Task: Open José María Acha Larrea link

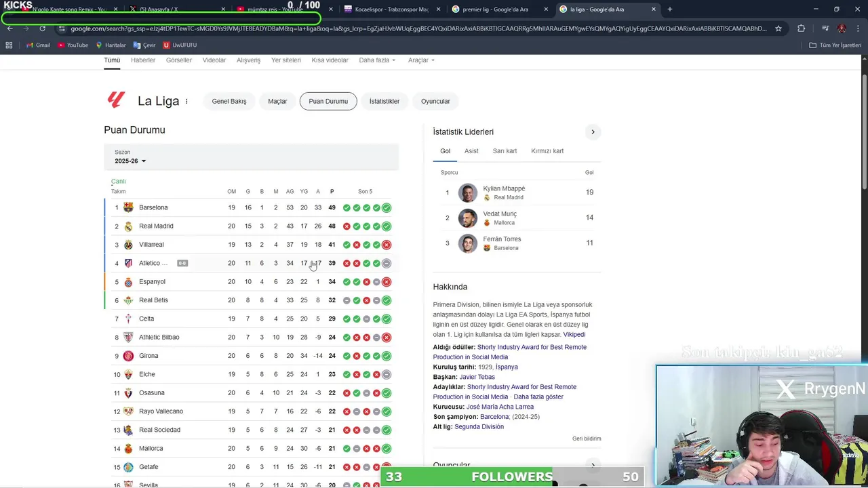Action: click(x=500, y=407)
